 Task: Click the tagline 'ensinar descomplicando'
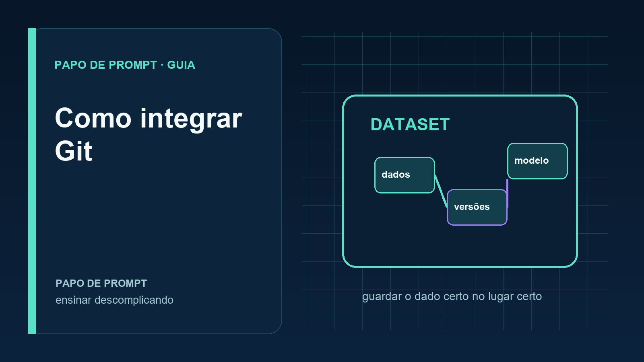tap(114, 300)
